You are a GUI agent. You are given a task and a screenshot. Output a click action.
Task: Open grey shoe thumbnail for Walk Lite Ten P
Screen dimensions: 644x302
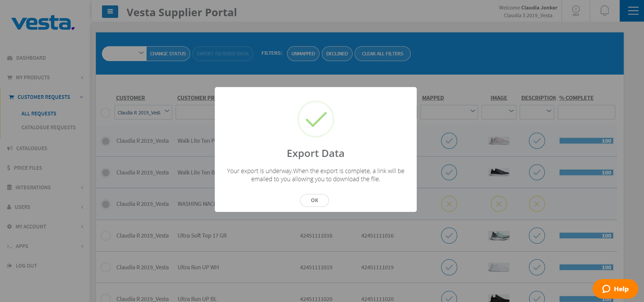pyautogui.click(x=499, y=141)
